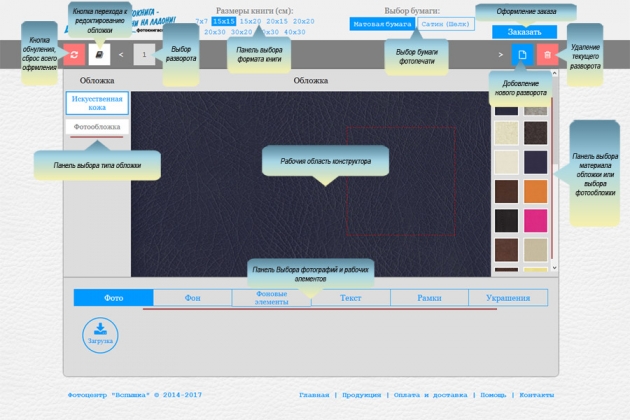The width and height of the screenshot is (630, 420).
Task: Pick the dark brown swatch above the navy one
Action: coord(536,133)
